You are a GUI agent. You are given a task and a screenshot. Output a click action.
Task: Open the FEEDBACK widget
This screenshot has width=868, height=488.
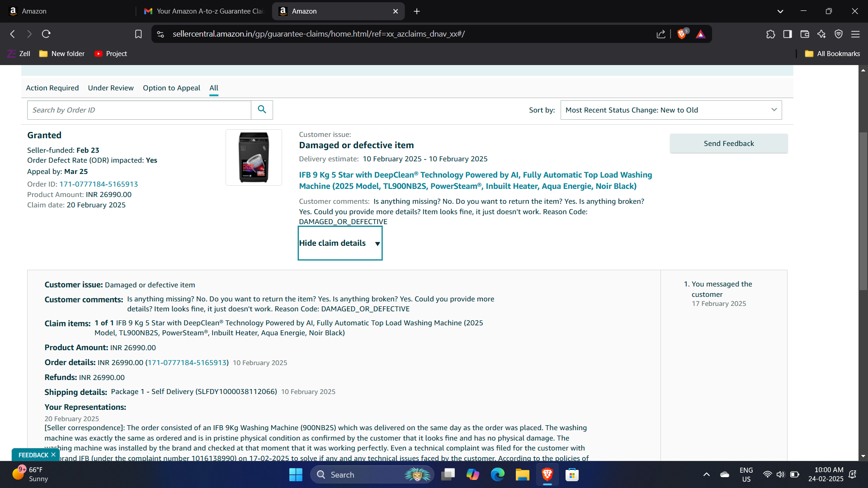[33, 455]
